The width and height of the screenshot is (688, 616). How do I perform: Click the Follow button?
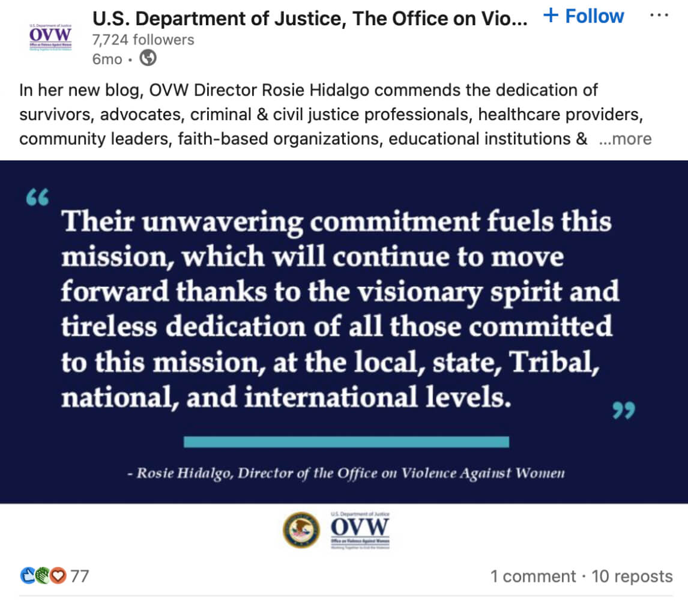pos(584,16)
